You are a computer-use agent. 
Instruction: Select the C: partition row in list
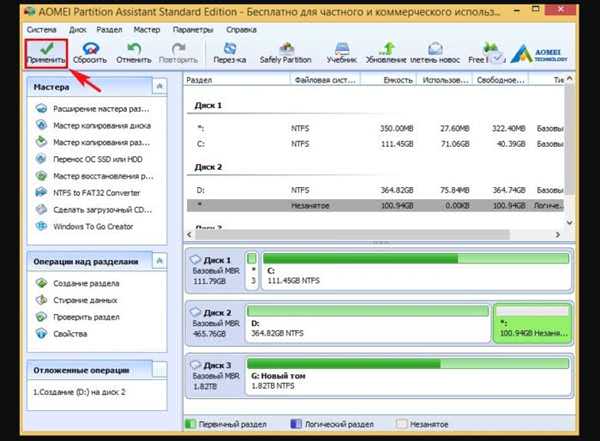375,144
